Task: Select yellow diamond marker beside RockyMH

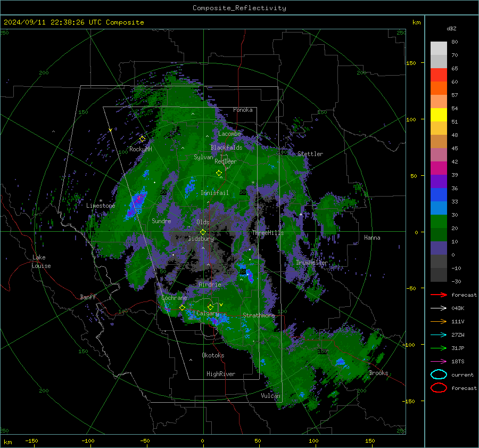Action: (142, 139)
